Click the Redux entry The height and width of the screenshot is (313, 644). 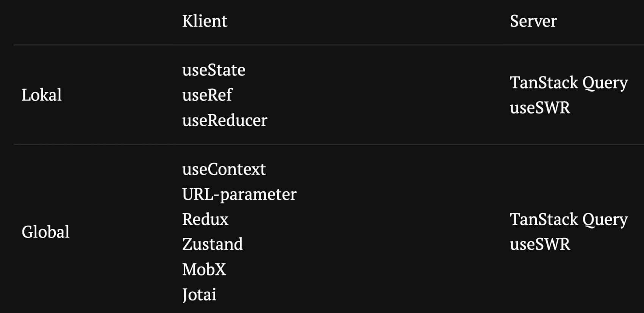click(205, 219)
